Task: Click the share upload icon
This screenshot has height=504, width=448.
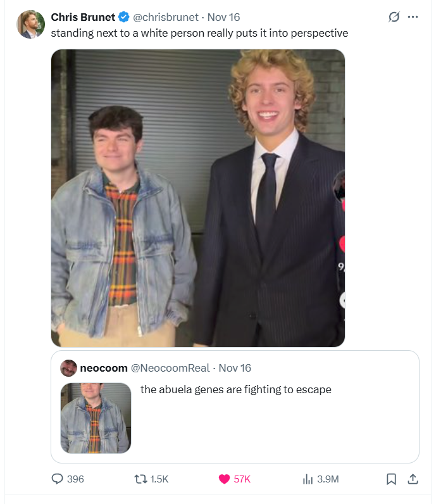Action: click(413, 479)
